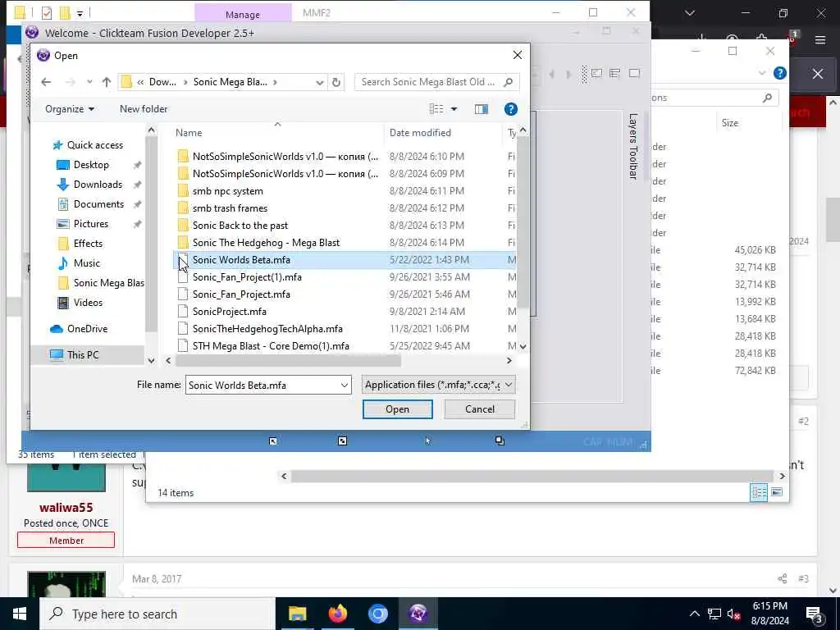Toggle the preview pane icon in Open dialog

481,109
